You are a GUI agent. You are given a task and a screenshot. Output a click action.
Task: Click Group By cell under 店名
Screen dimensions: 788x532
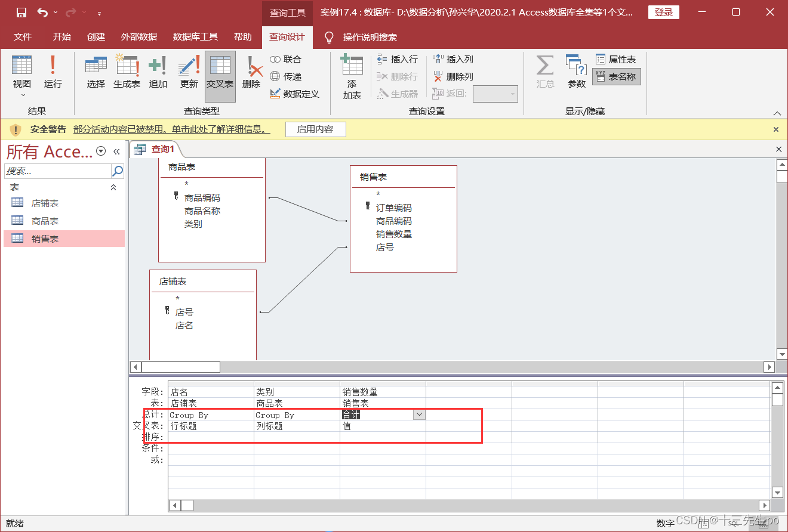tap(211, 415)
